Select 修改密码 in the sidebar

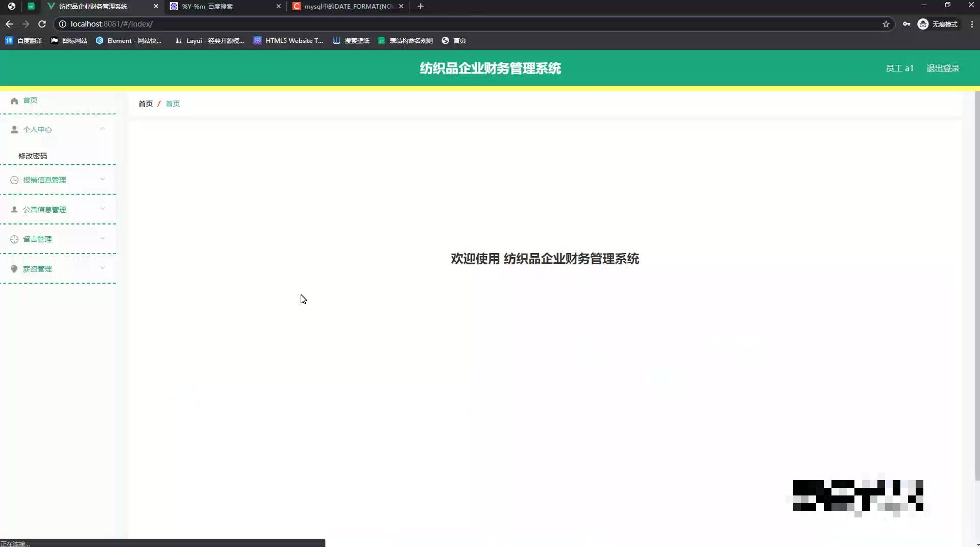click(32, 156)
